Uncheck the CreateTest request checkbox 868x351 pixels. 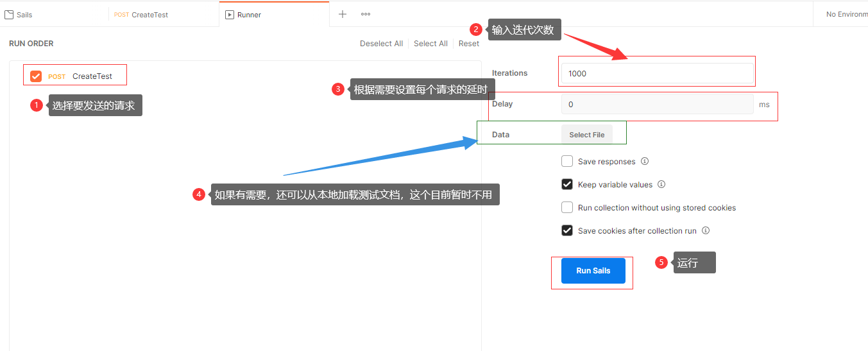(36, 76)
